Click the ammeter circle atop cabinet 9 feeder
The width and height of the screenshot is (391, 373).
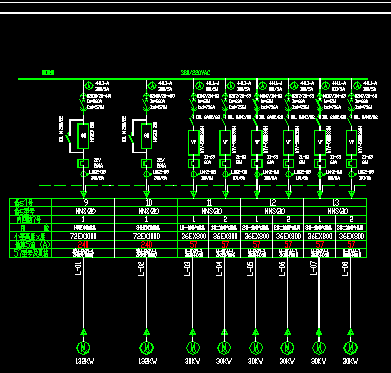click(89, 86)
